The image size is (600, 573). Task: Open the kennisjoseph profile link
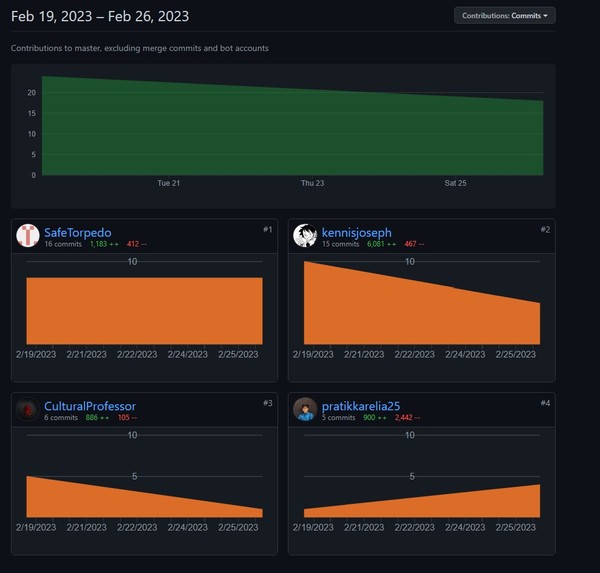pos(357,232)
